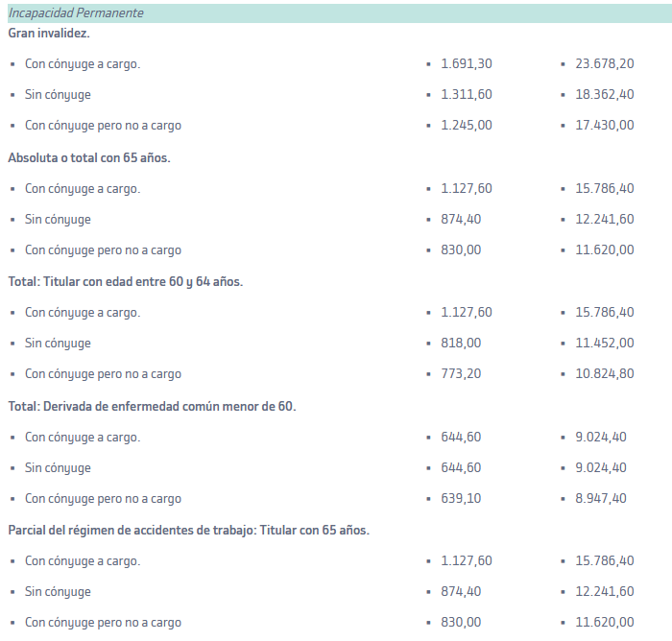This screenshot has width=672, height=641.
Task: Click the 23.678,20 annual amount
Action: (604, 64)
